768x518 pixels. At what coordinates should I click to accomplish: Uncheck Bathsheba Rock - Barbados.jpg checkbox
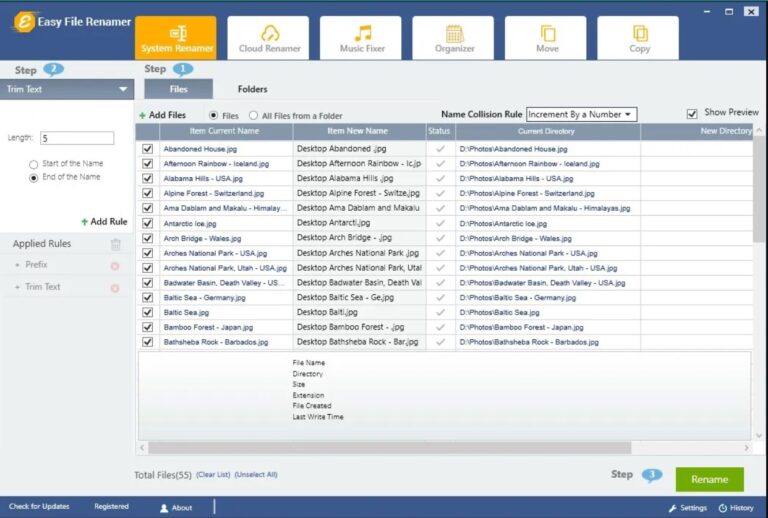147,342
